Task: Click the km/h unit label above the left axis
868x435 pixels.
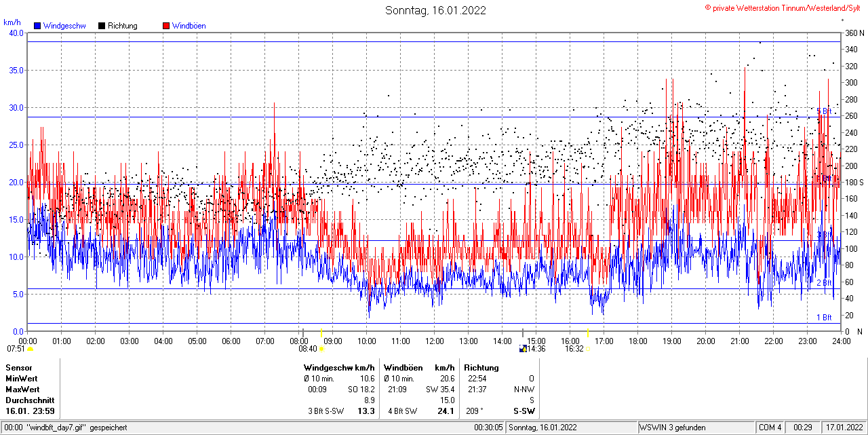Action: tap(12, 22)
